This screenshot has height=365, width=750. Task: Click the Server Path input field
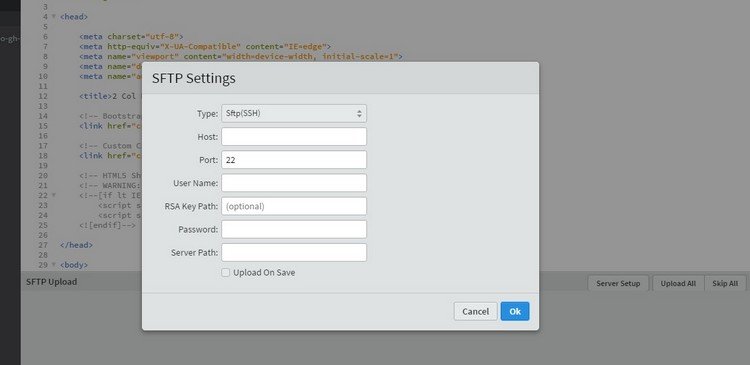[294, 253]
